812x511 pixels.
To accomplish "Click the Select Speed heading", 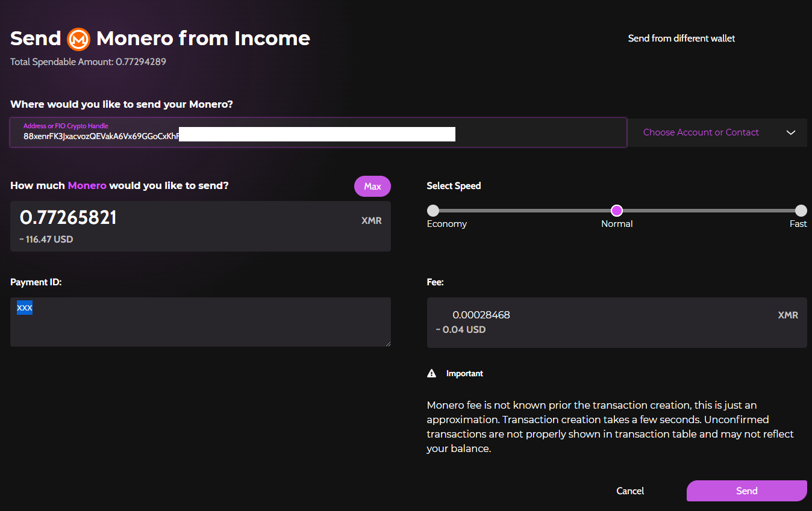I will pos(454,186).
